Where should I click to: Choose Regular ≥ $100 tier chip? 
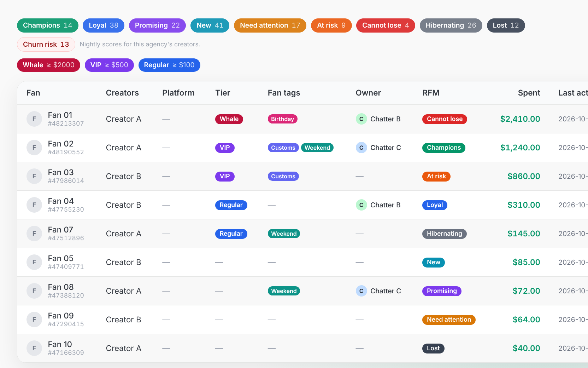[169, 65]
